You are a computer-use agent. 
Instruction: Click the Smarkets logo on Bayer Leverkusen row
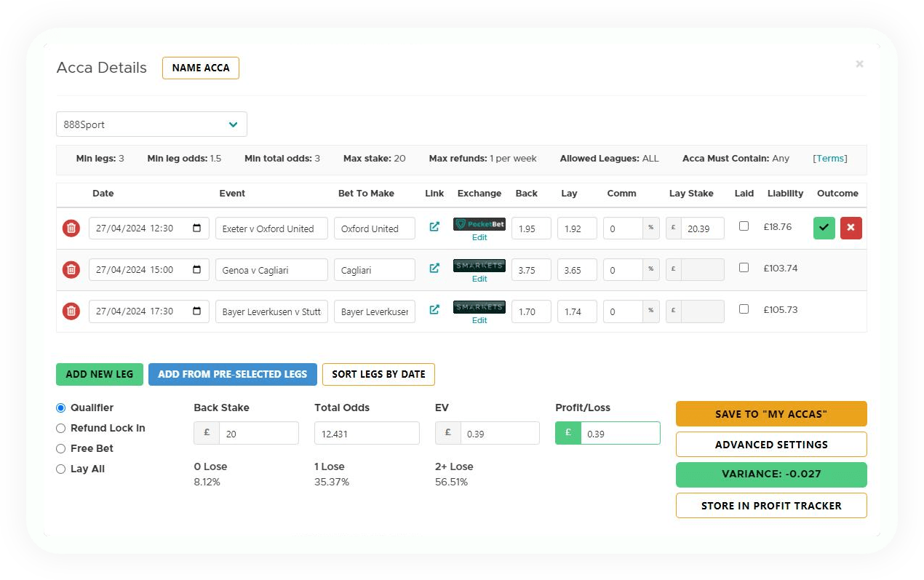tap(479, 306)
